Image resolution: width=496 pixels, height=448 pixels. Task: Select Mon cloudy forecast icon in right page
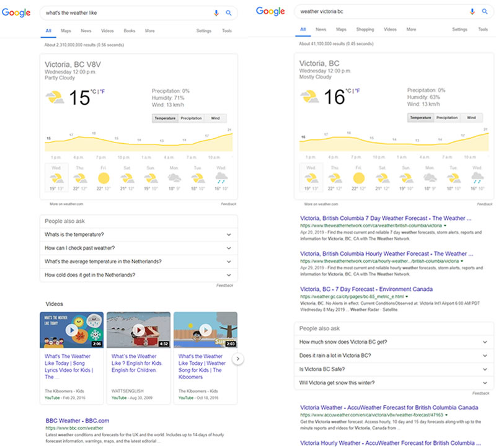[430, 178]
